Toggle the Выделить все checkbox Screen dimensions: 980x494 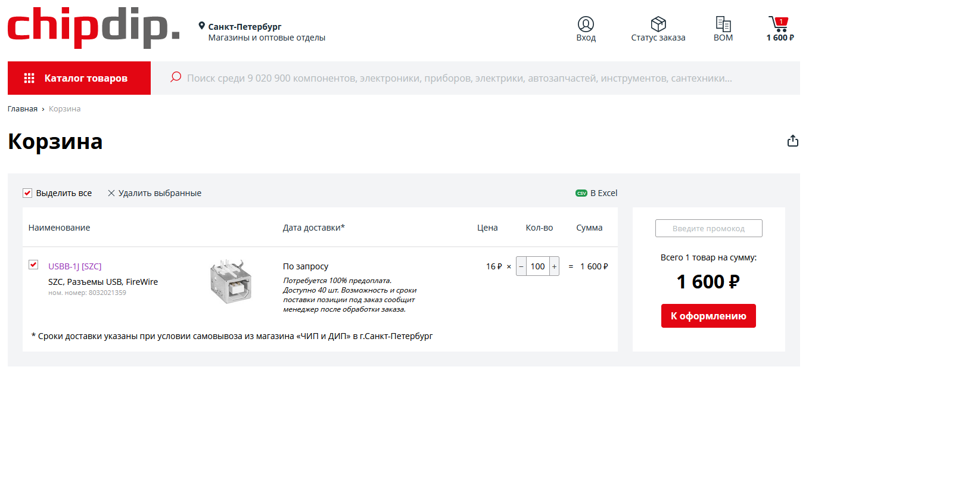click(27, 193)
